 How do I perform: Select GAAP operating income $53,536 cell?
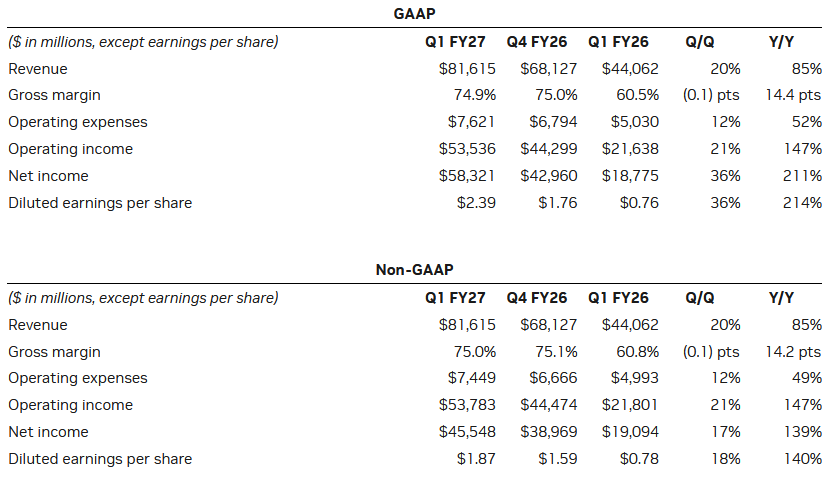[467, 149]
